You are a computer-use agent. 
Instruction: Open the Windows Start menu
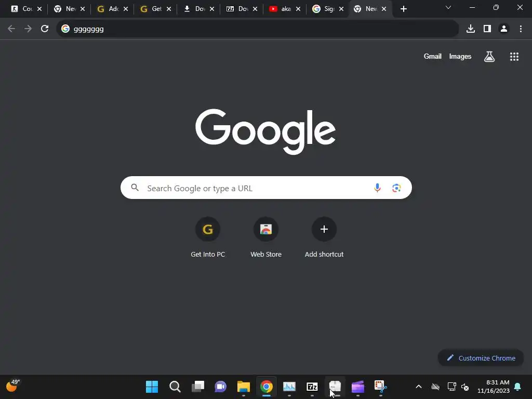click(x=152, y=387)
